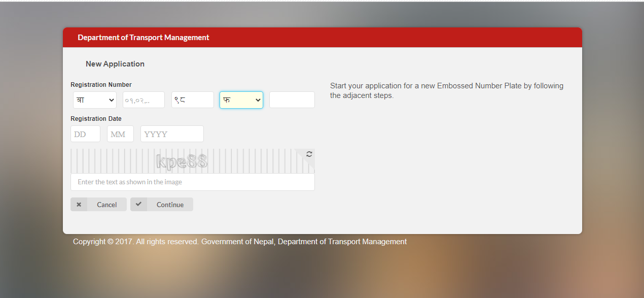This screenshot has width=644, height=298.
Task: Click the kpe88 captcha image
Action: coord(182,161)
